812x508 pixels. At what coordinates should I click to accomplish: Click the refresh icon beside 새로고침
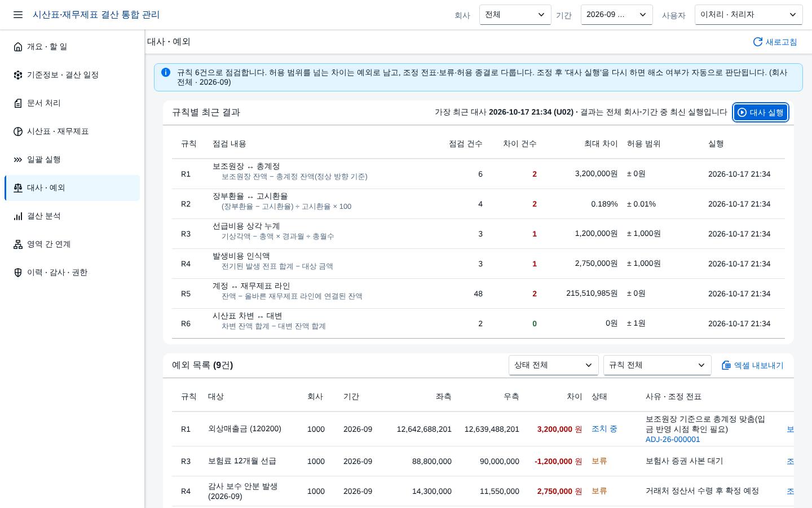[x=758, y=42]
